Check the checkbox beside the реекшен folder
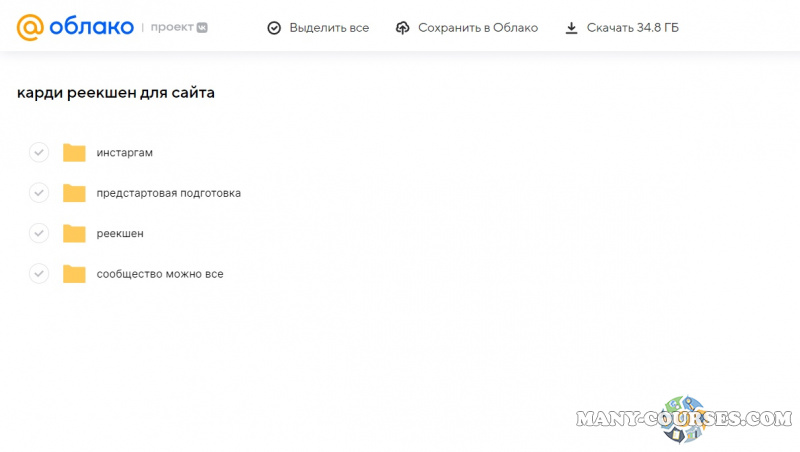The image size is (800, 452). tap(39, 233)
